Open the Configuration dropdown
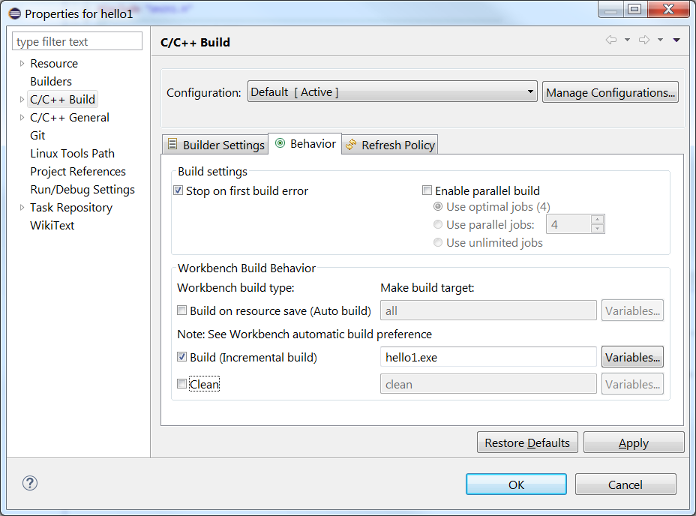Image resolution: width=696 pixels, height=516 pixels. tap(392, 92)
